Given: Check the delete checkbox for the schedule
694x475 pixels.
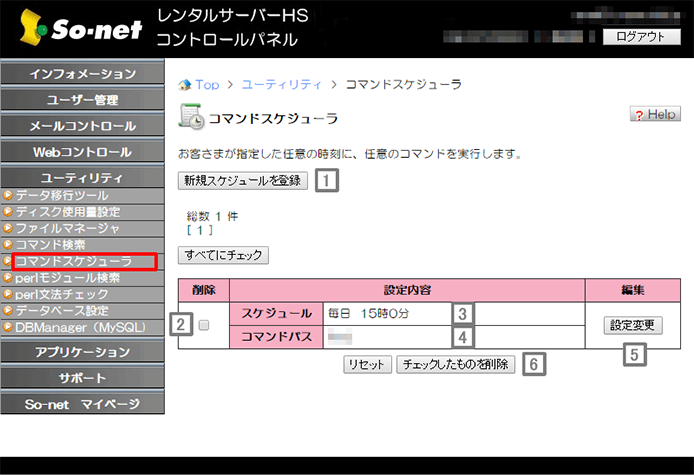Looking at the screenshot, I should pos(204,325).
